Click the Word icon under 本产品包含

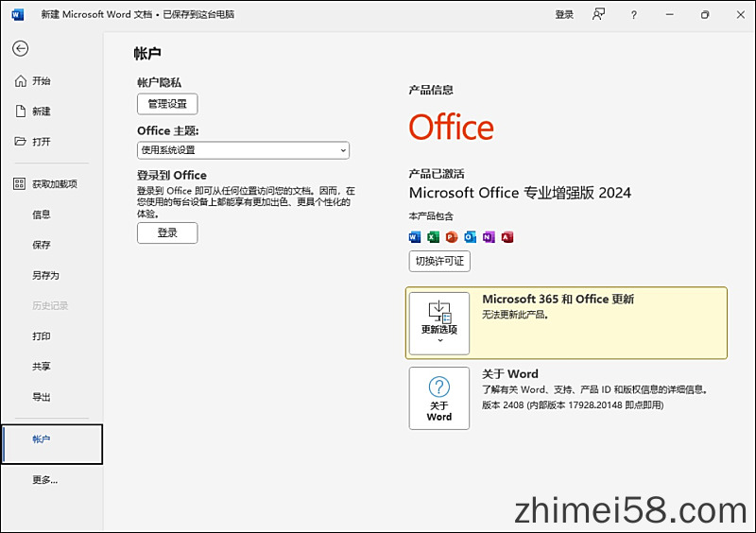pos(415,237)
